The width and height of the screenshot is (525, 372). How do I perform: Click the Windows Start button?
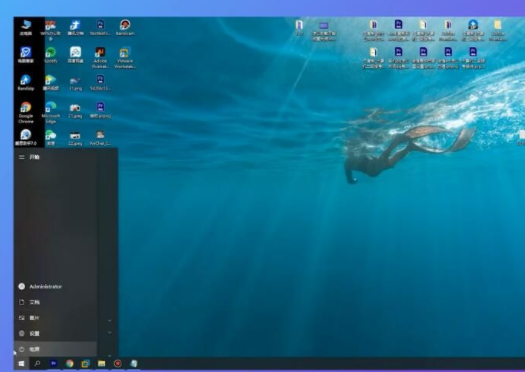coord(21,363)
